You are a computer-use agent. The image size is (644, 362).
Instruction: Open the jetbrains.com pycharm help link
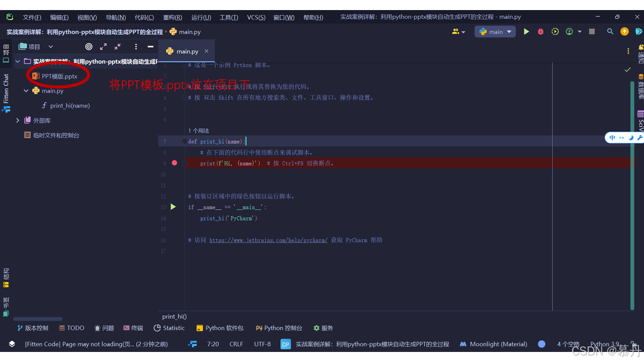point(268,240)
